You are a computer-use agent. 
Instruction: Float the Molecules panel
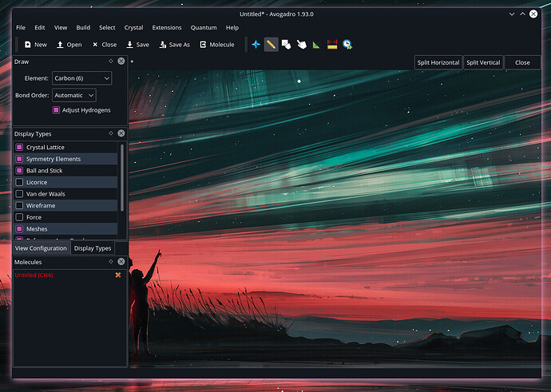(x=111, y=261)
